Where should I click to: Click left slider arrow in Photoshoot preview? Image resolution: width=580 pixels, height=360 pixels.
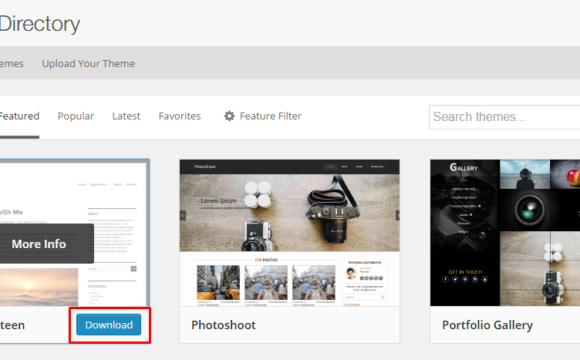[183, 215]
